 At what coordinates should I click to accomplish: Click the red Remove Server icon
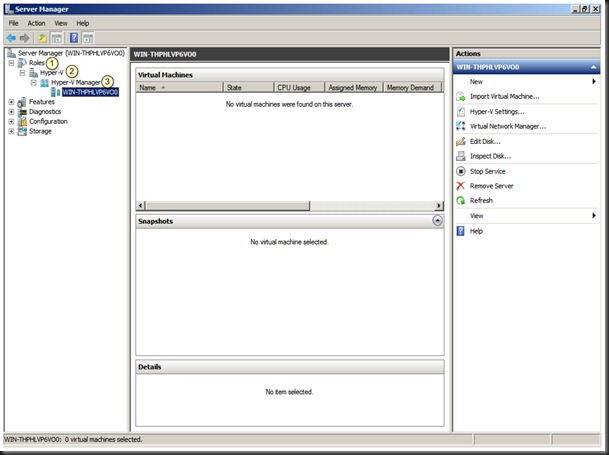pyautogui.click(x=461, y=186)
